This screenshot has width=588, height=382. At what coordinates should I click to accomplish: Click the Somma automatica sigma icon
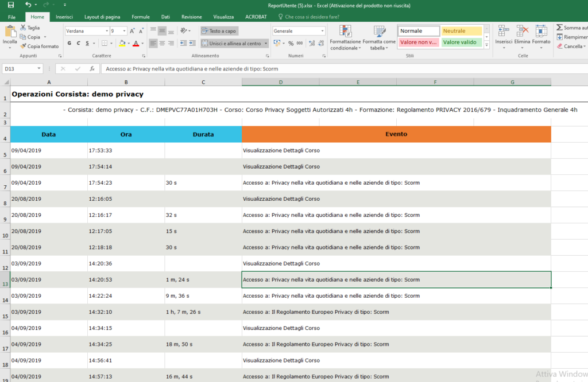[x=559, y=28]
